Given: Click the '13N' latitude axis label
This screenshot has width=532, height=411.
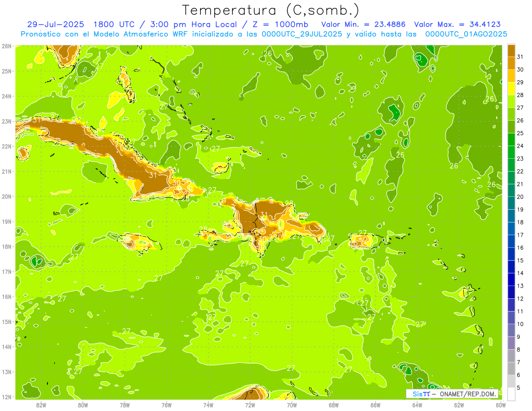Looking at the screenshot, I should pos(6,372).
